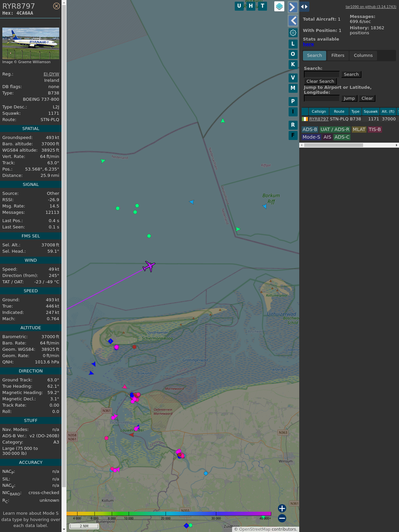Click the UAT / ADS-R source legend label
399x532 pixels.
[335, 130]
